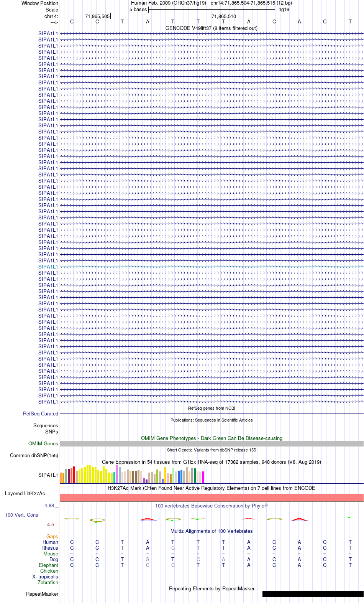Image resolution: width=364 pixels, height=603 pixels.
Task: Open Gene Expression in 54 tissues title
Action: (x=212, y=462)
